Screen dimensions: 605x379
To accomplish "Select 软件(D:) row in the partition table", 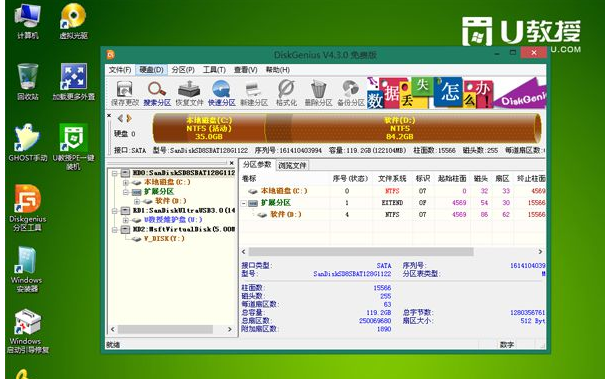I will (393, 215).
